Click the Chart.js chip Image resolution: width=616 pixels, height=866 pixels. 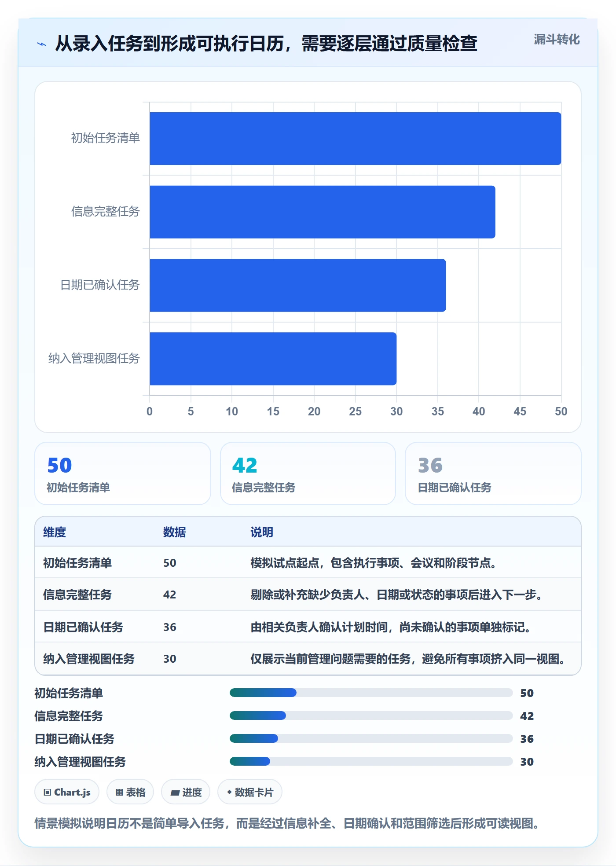click(x=67, y=792)
